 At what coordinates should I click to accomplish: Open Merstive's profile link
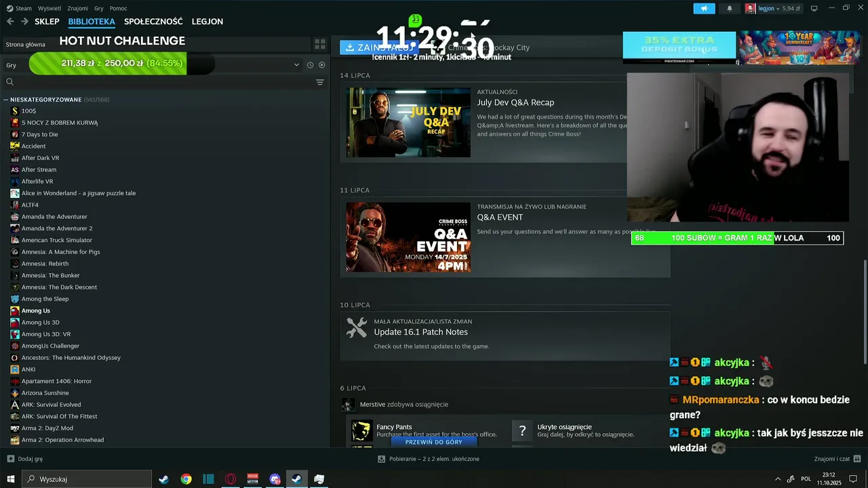(372, 405)
